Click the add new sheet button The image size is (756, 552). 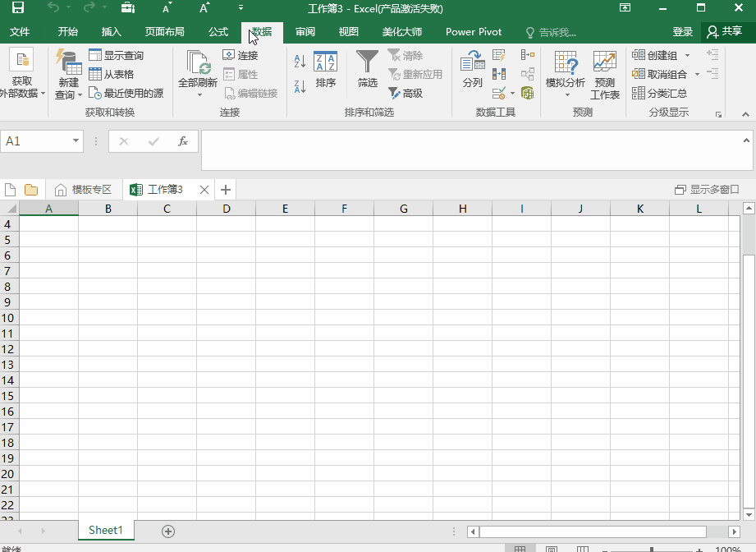pos(167,531)
